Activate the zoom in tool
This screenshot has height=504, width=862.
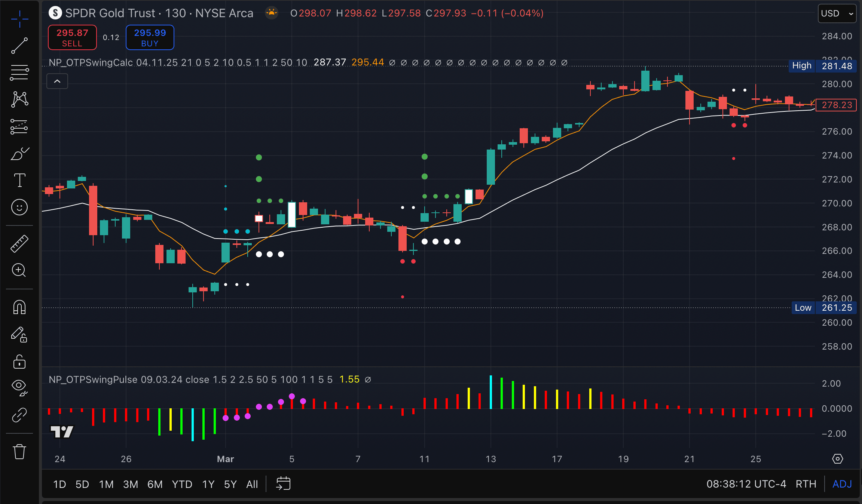click(19, 270)
